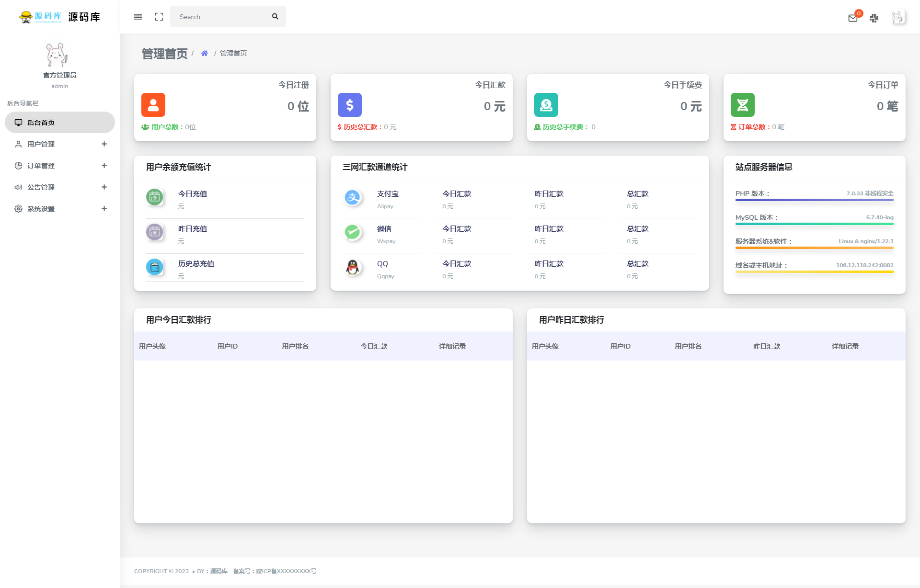
Task: Click the 源码库 logo in top left
Action: click(x=57, y=17)
